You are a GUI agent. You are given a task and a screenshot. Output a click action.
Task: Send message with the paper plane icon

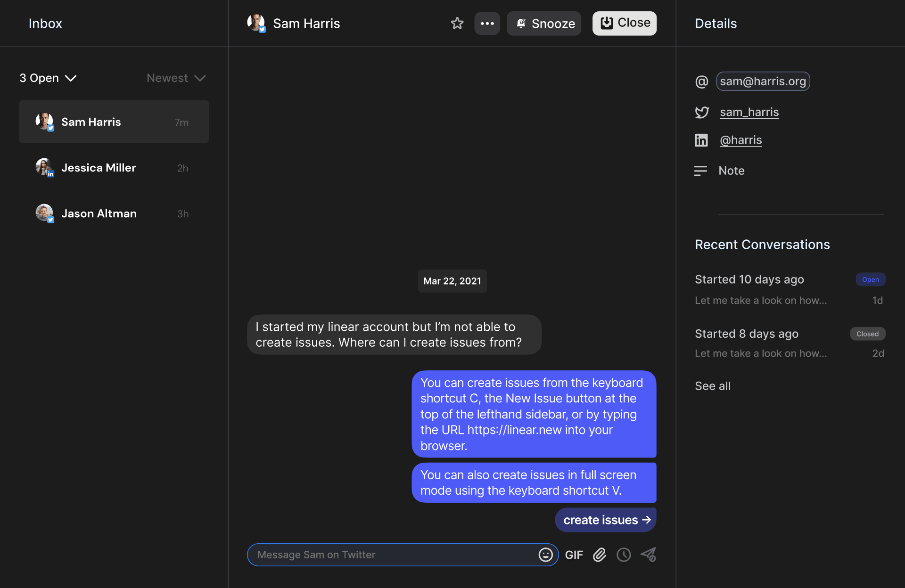click(648, 555)
